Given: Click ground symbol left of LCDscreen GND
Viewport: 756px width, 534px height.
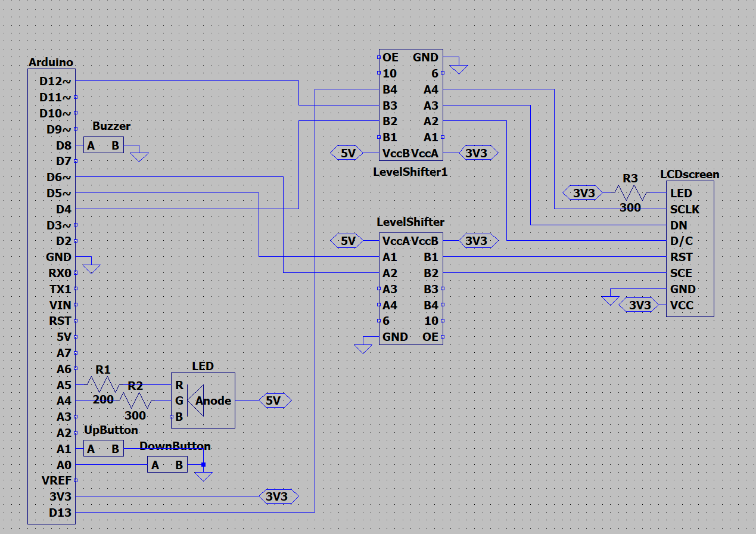Looking at the screenshot, I should pyautogui.click(x=609, y=300).
